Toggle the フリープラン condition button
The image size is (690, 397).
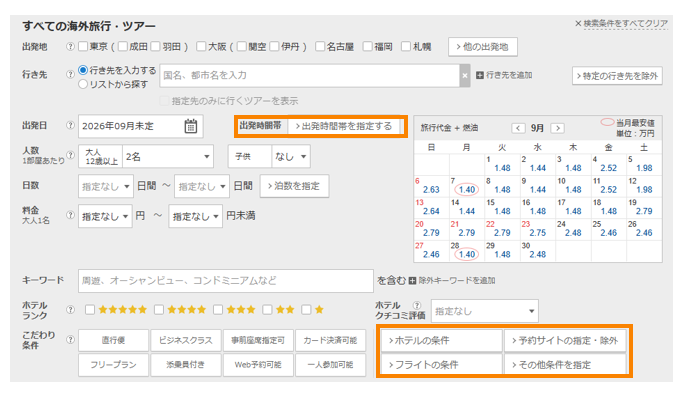coord(113,365)
